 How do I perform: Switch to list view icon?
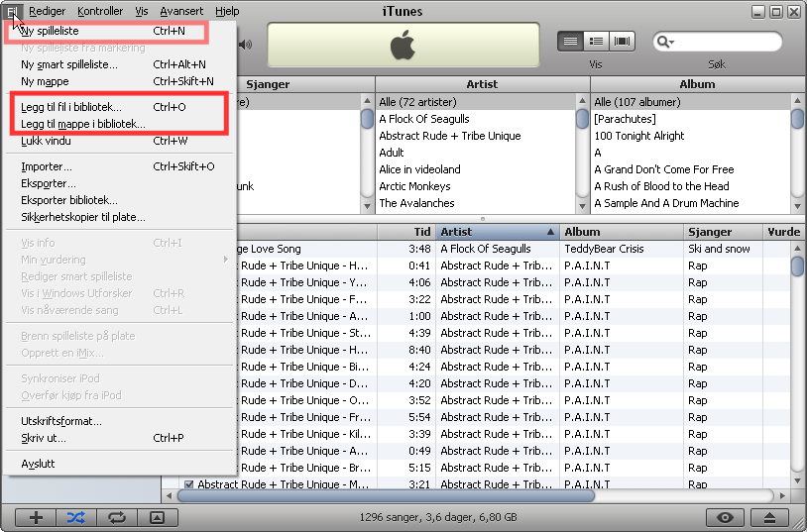(x=570, y=42)
